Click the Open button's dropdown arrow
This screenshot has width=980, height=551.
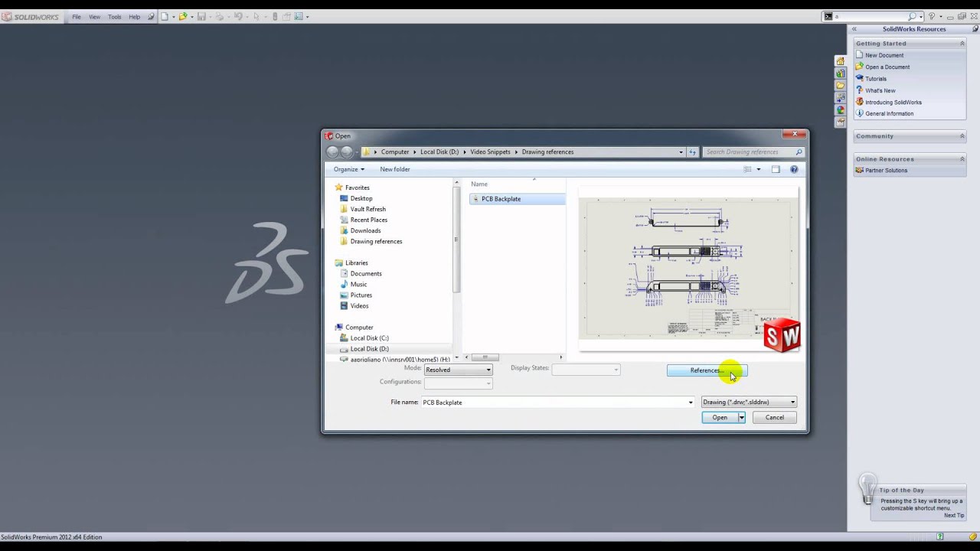coord(741,417)
